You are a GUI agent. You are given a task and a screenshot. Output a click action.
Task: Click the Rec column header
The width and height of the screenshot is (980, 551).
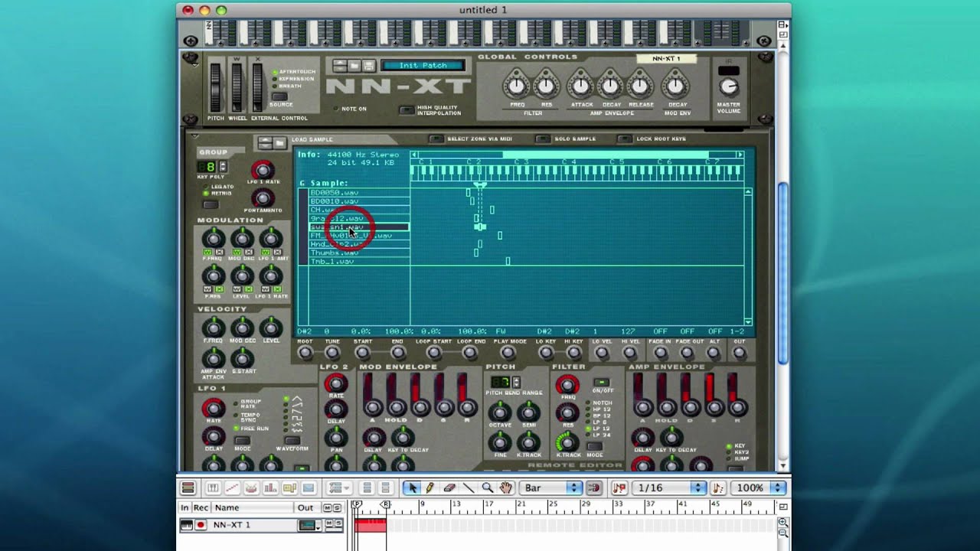point(201,507)
